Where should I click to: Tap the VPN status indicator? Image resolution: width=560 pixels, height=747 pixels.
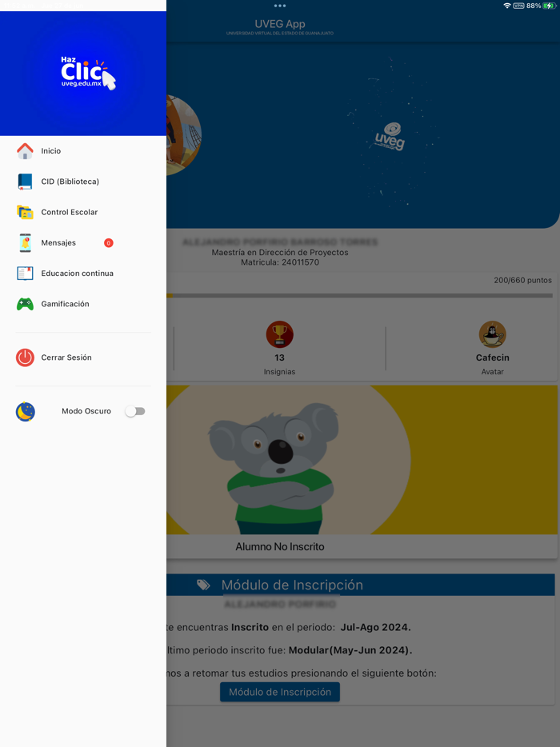(518, 6)
